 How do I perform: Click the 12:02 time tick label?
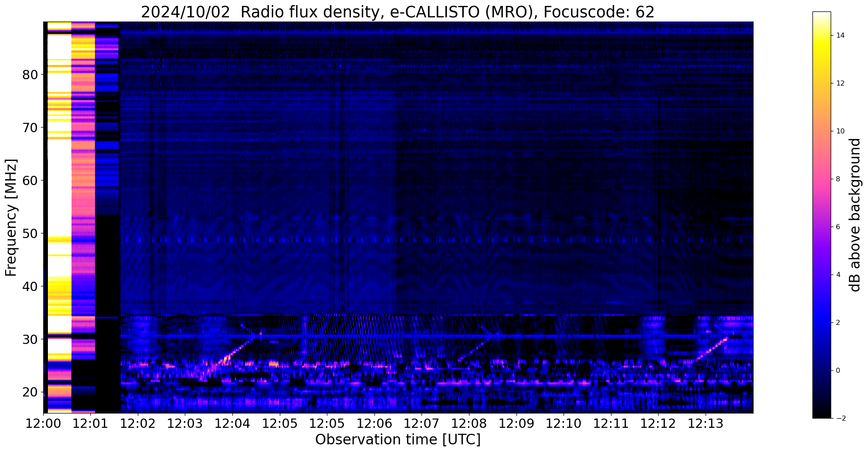[138, 424]
